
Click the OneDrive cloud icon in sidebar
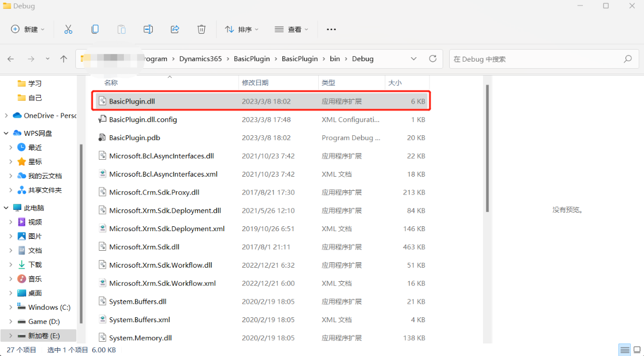coord(17,116)
